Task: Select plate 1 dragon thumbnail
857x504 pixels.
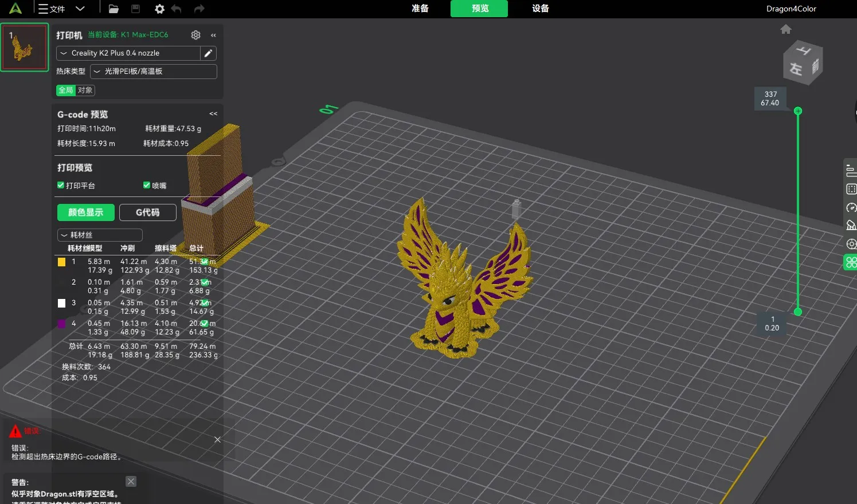Action: coord(24,48)
